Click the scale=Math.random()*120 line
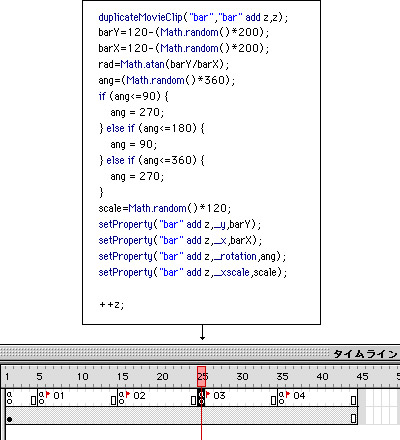400x440 pixels. pos(165,208)
